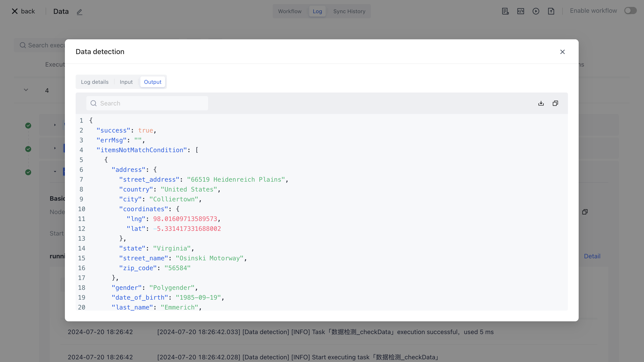Screen dimensions: 644x362
Task: Collapse the third node's expanded details
Action: point(55,172)
